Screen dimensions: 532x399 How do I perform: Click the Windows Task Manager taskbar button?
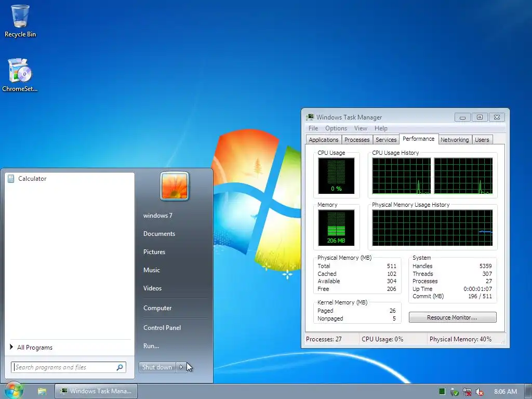pos(96,391)
